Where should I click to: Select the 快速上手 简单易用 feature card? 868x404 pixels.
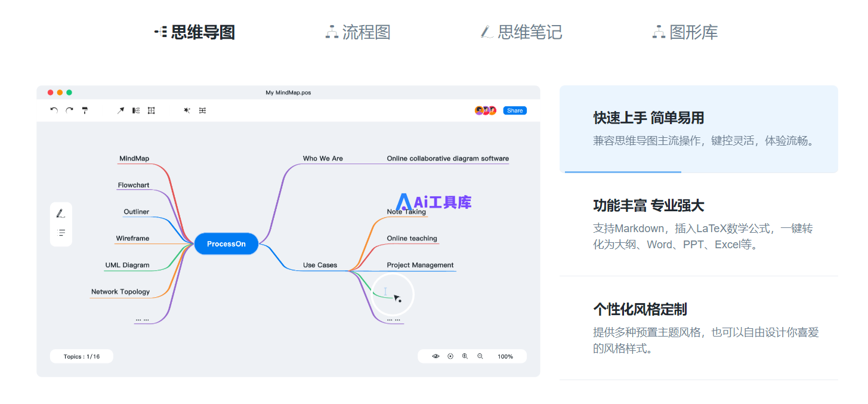tap(699, 129)
